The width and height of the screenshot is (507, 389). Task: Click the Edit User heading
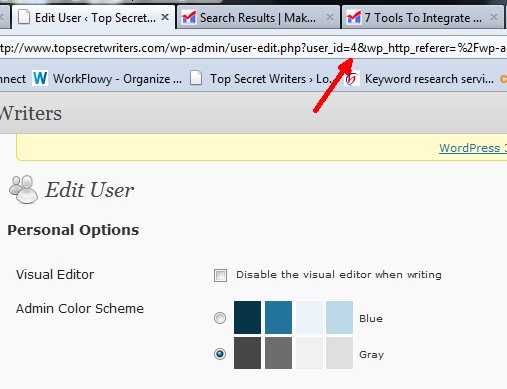pos(89,190)
